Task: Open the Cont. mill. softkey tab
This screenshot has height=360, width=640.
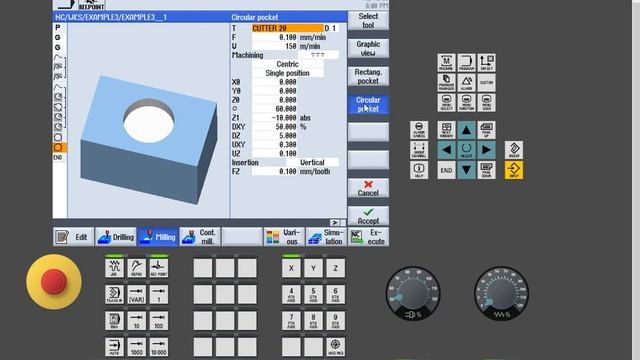Action: point(200,237)
